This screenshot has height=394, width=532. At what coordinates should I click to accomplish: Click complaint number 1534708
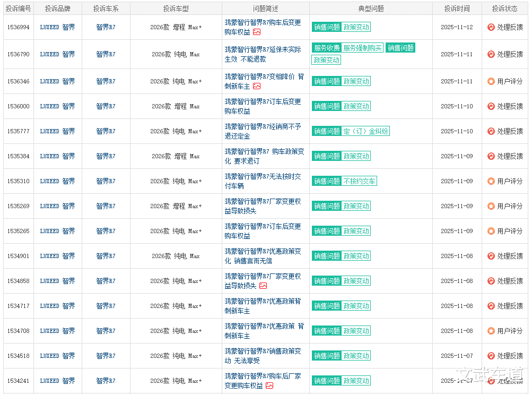pyautogui.click(x=19, y=331)
